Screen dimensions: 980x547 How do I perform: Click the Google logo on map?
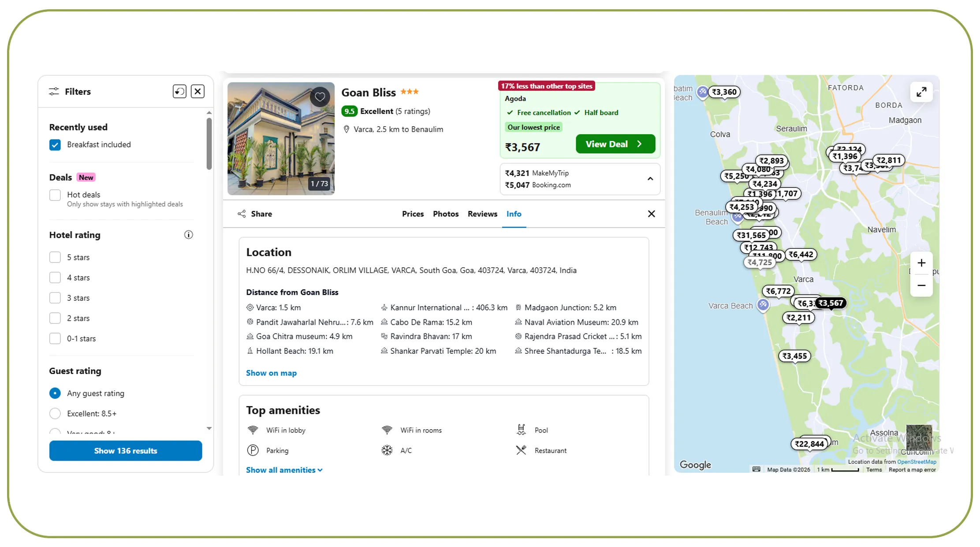point(695,465)
